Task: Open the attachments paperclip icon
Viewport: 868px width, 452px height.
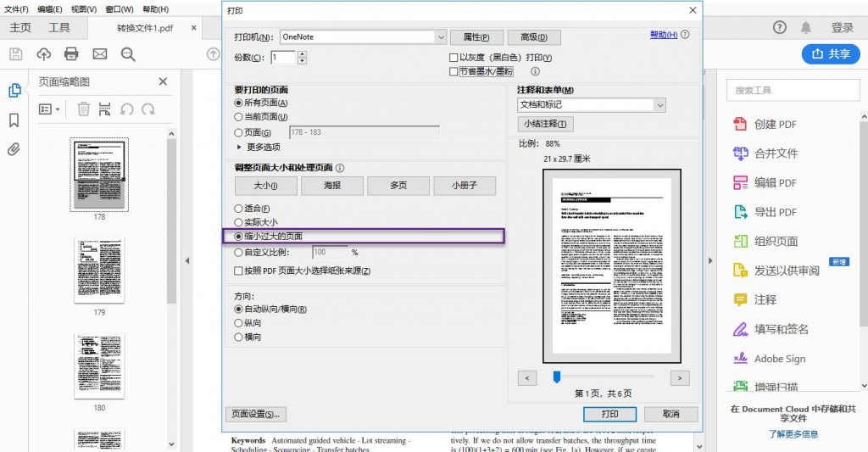Action: pyautogui.click(x=14, y=149)
